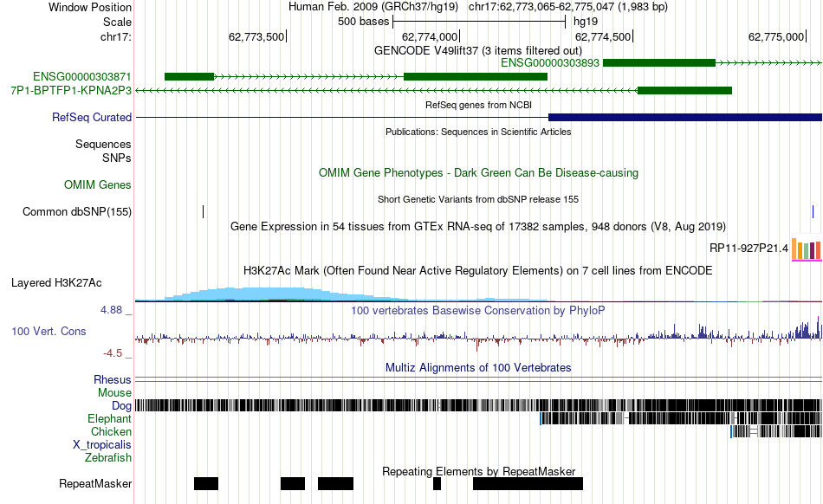Click the first RepeatMasker element block
The width and height of the screenshot is (823, 504).
pos(206,483)
